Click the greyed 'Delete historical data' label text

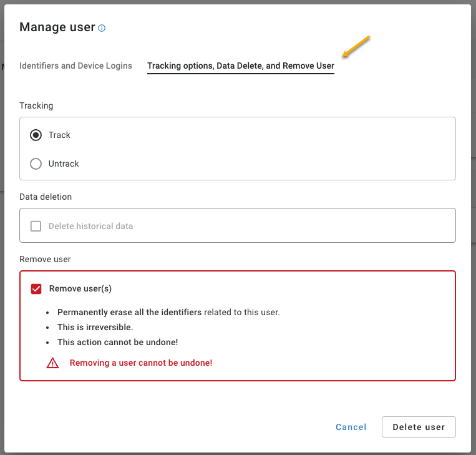click(x=90, y=226)
